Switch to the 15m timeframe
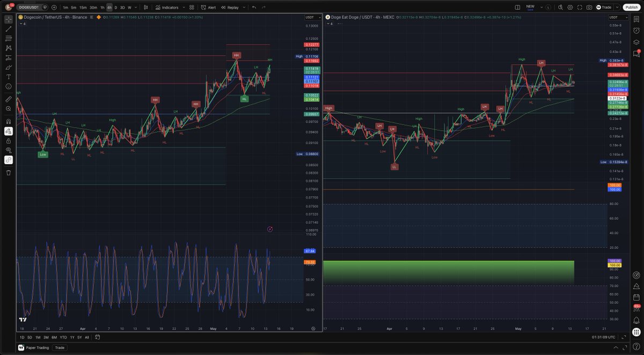The image size is (644, 355). pos(83,8)
